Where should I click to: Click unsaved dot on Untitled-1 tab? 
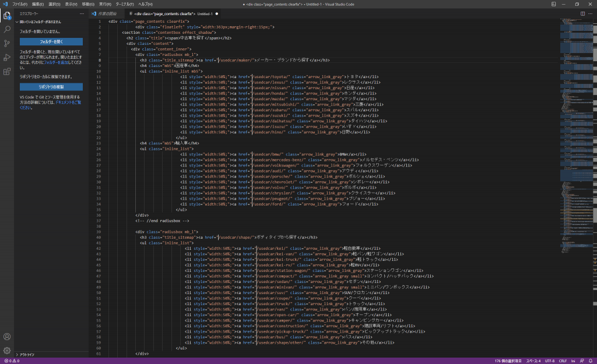coord(217,14)
